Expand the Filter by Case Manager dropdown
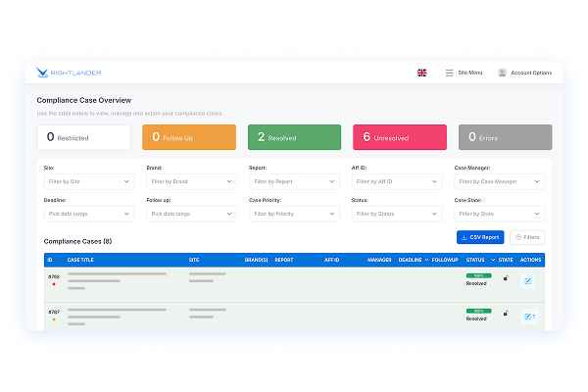The height and width of the screenshot is (392, 588). pos(499,181)
